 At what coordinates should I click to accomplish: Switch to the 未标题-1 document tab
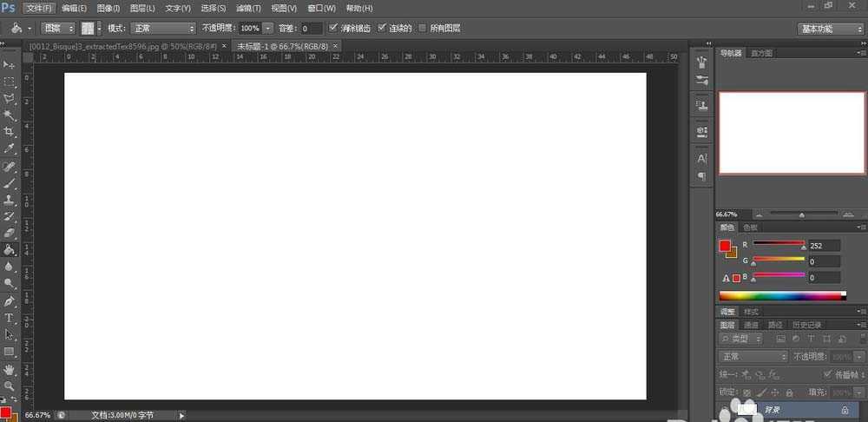tap(279, 45)
